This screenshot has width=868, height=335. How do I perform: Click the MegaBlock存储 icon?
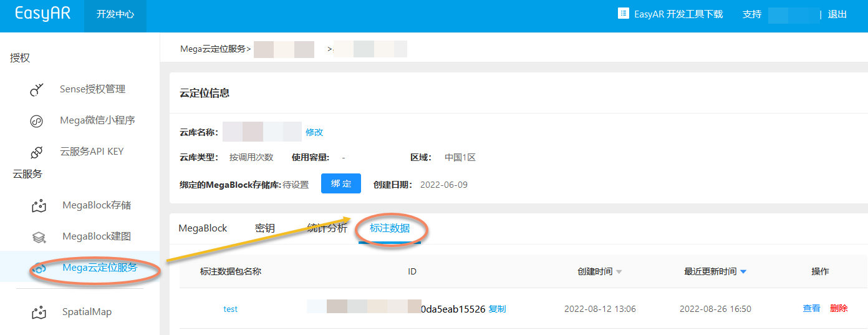[x=39, y=206]
